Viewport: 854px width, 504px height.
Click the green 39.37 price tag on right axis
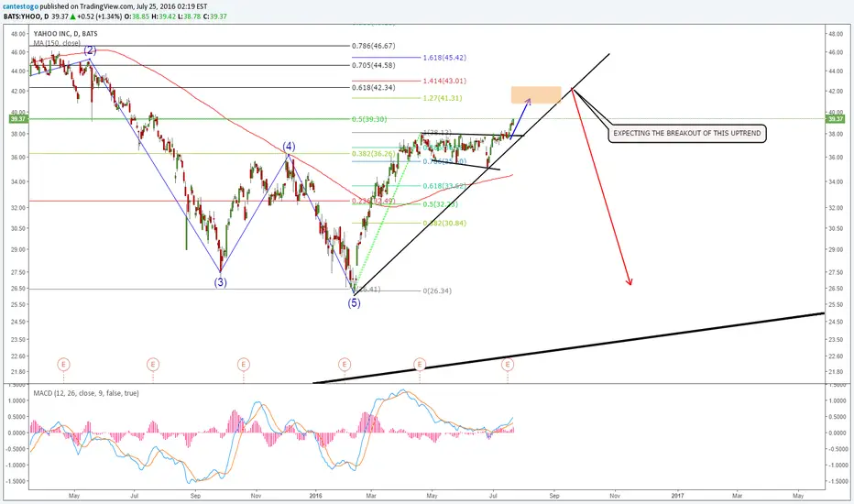coord(835,119)
